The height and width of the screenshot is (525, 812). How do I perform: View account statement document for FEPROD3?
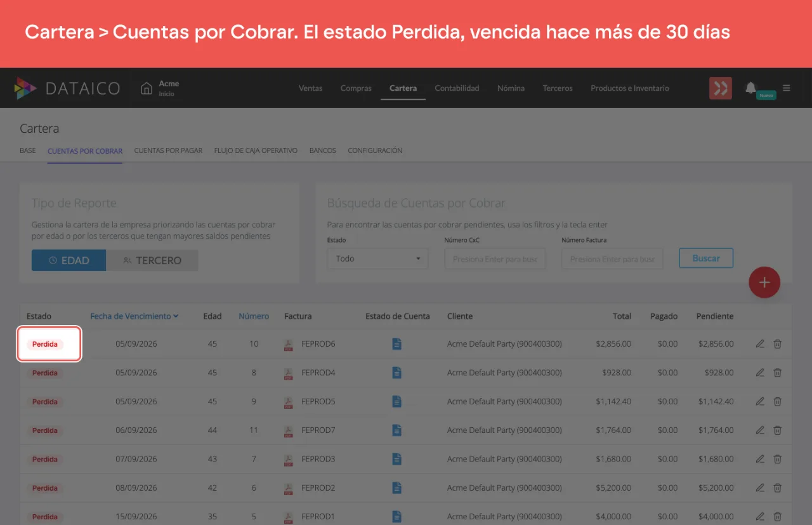397,459
